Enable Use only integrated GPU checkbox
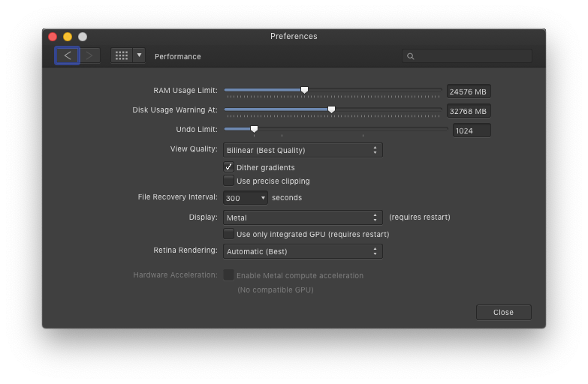588x384 pixels. coord(228,234)
